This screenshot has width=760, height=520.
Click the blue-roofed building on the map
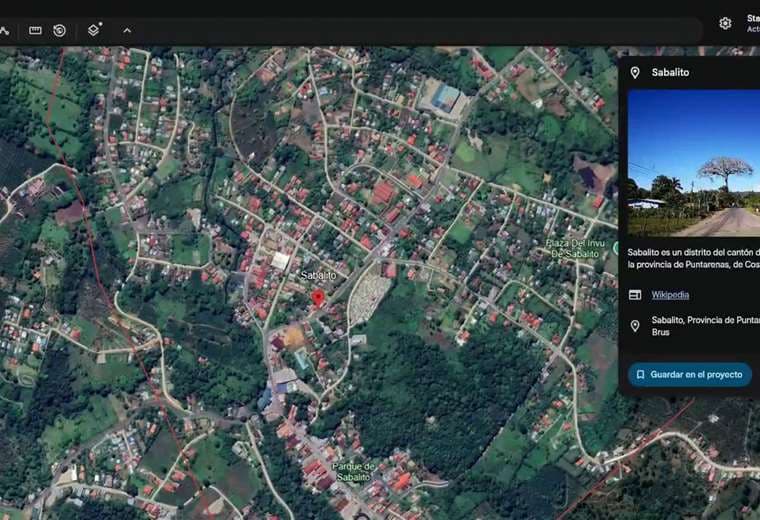click(447, 98)
